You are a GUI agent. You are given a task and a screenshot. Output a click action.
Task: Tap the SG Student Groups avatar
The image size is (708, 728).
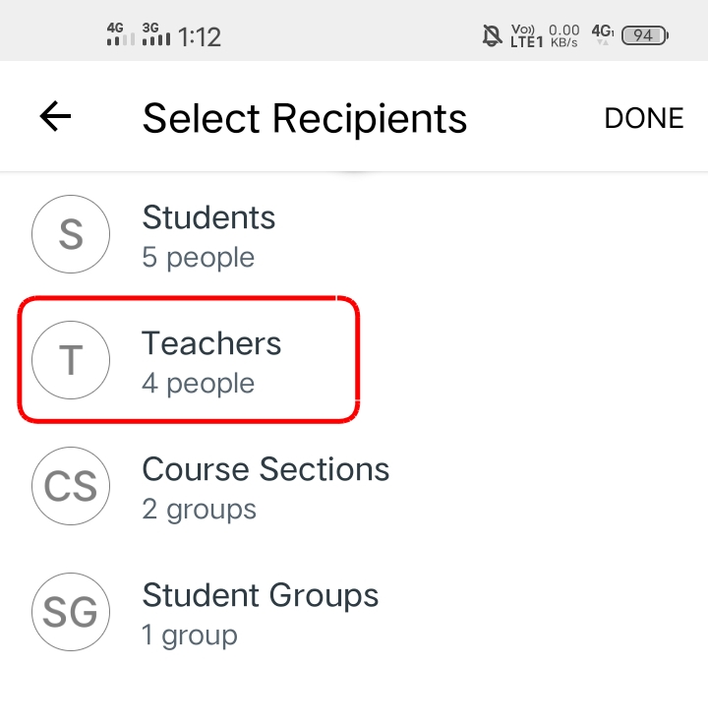(71, 613)
